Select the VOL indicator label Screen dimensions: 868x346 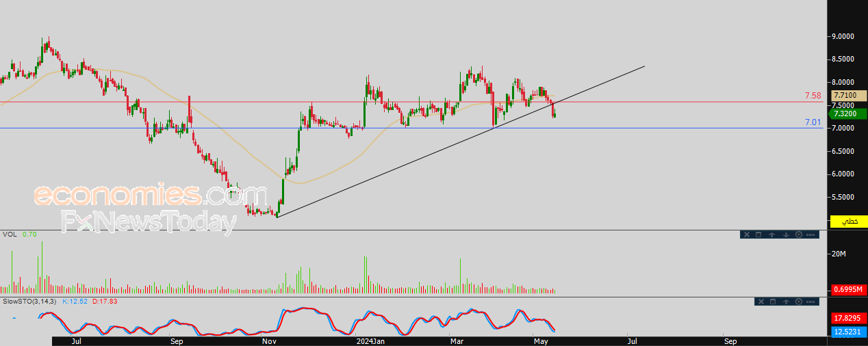tap(10, 234)
